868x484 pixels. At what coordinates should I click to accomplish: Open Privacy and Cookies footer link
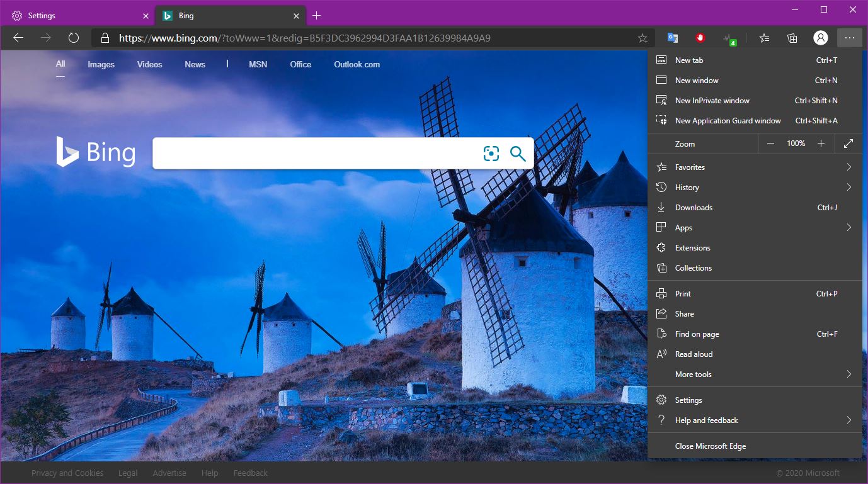67,473
